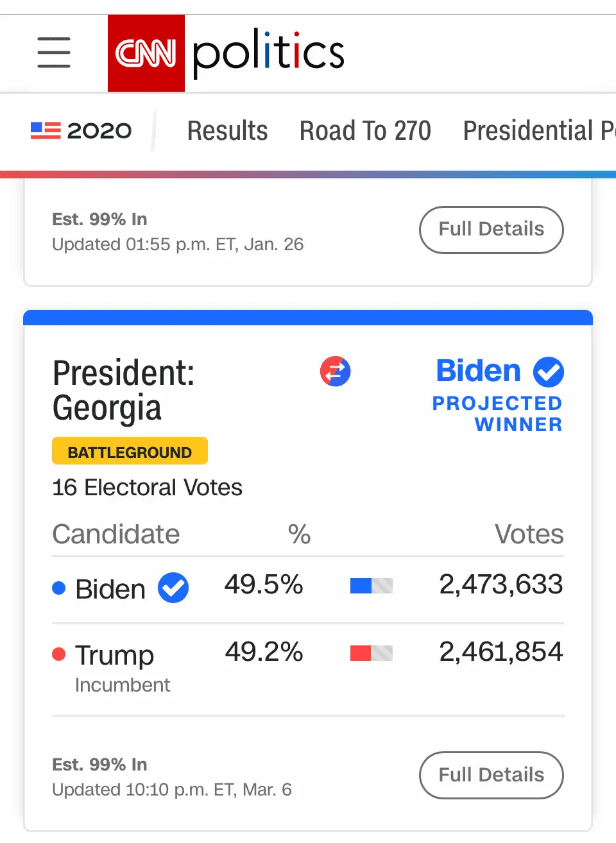This screenshot has height=843, width=616.
Task: Click the politics section title link
Action: click(x=268, y=53)
